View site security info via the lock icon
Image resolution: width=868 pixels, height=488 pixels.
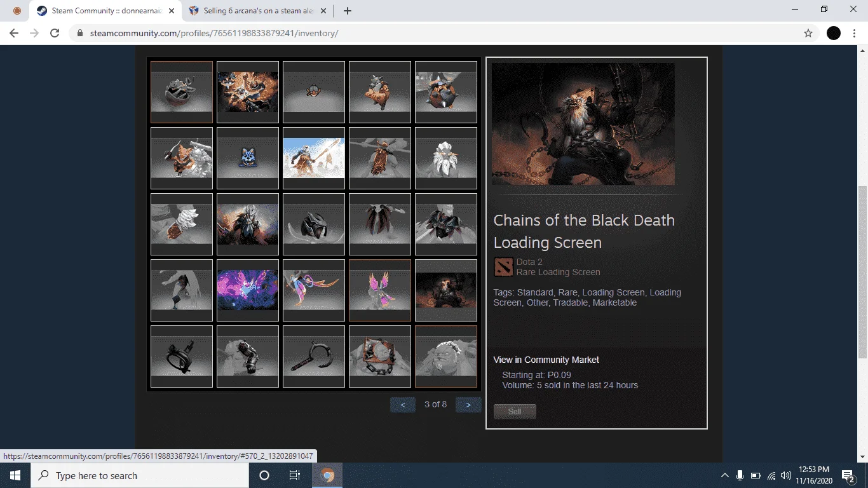coord(80,33)
